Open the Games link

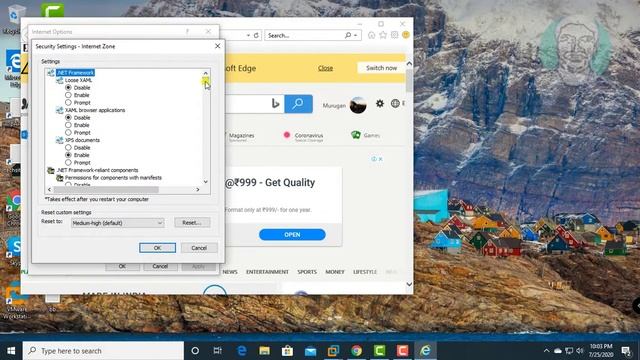[371, 135]
